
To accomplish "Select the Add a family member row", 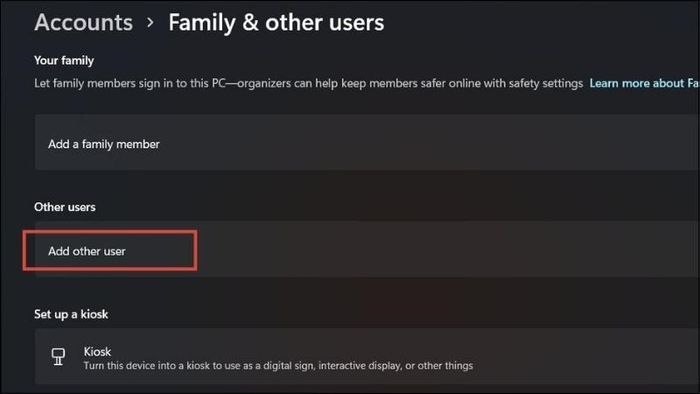I will click(367, 142).
